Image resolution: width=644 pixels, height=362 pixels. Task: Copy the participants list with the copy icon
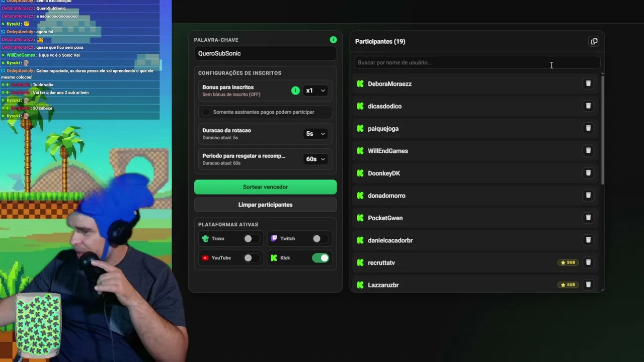594,41
